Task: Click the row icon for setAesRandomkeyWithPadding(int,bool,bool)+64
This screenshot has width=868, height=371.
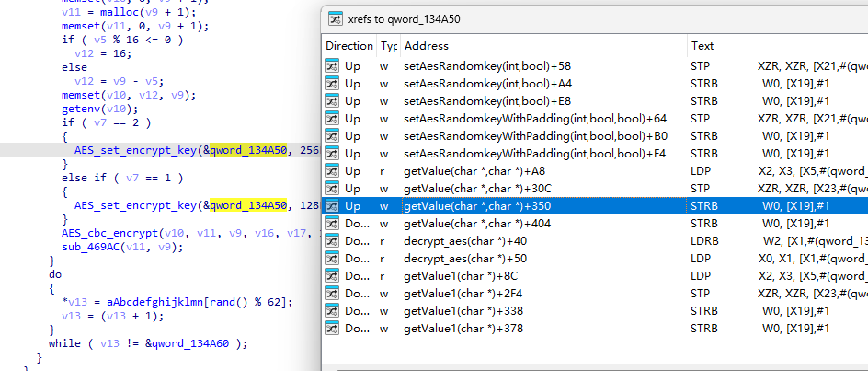Action: click(333, 119)
